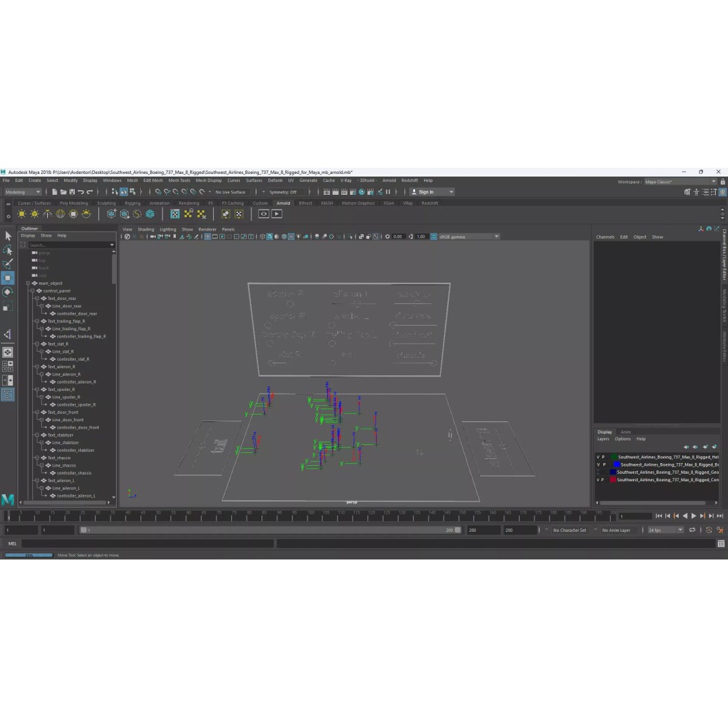The height and width of the screenshot is (728, 728).
Task: Toggle playback P of the red Con layer
Action: [603, 480]
